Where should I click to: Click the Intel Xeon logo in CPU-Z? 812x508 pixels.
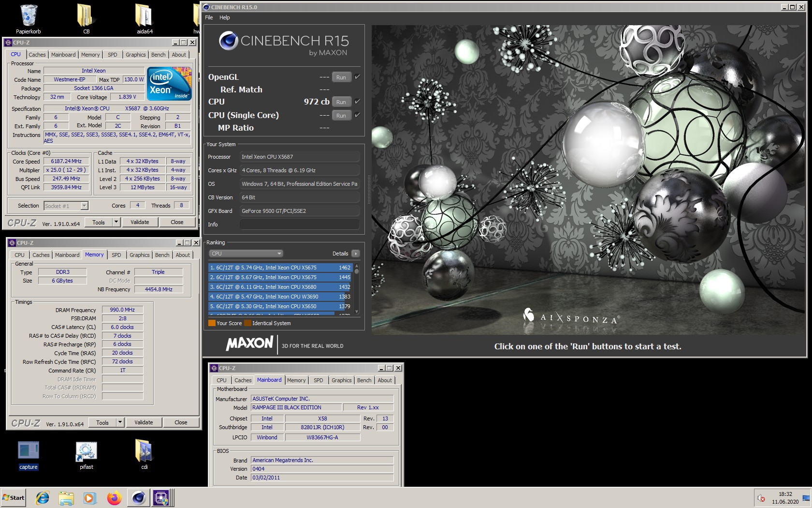(170, 84)
